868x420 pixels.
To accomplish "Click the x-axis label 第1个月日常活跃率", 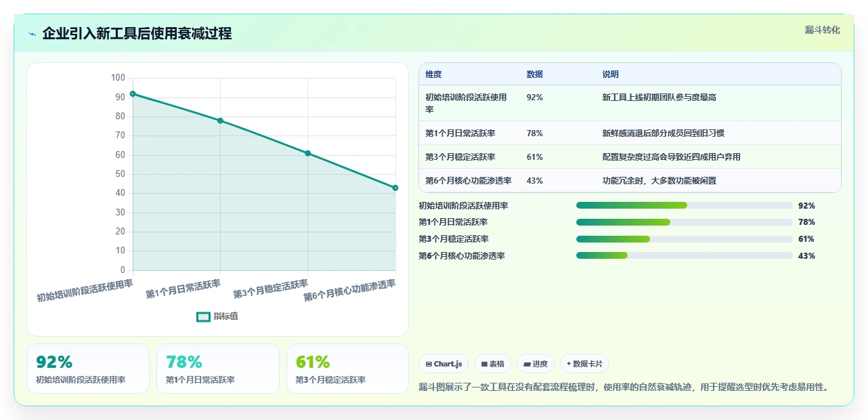I will point(183,290).
